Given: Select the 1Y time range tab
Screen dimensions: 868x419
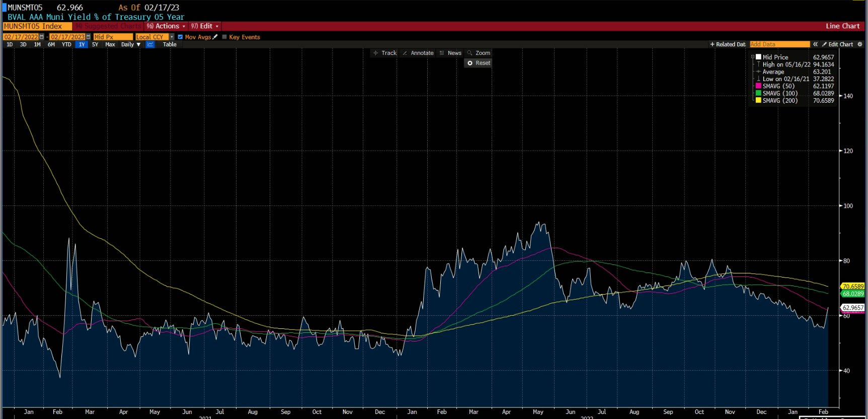Looking at the screenshot, I should click(x=82, y=44).
